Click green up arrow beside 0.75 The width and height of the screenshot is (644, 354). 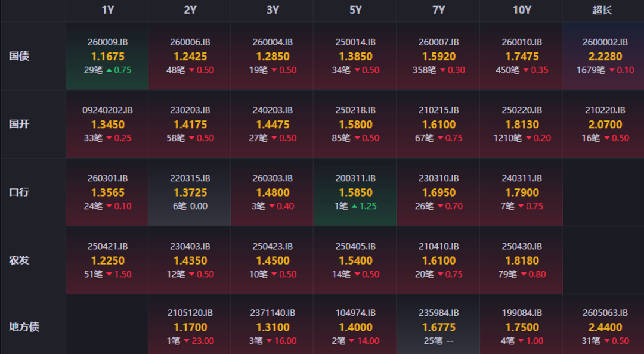pos(109,70)
